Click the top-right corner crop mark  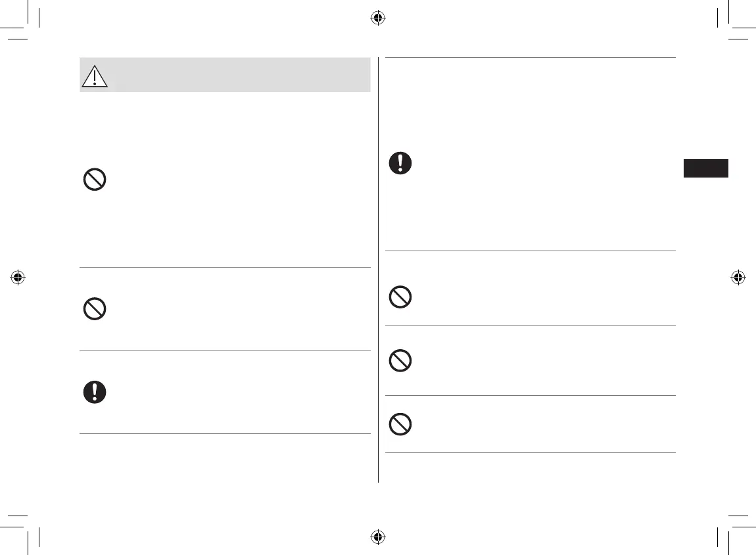pos(730,26)
